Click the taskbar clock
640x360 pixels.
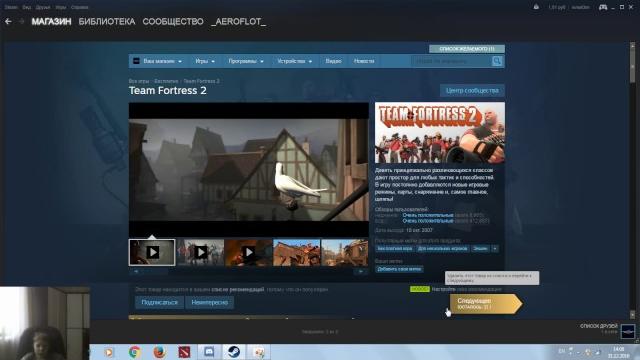[619, 352]
